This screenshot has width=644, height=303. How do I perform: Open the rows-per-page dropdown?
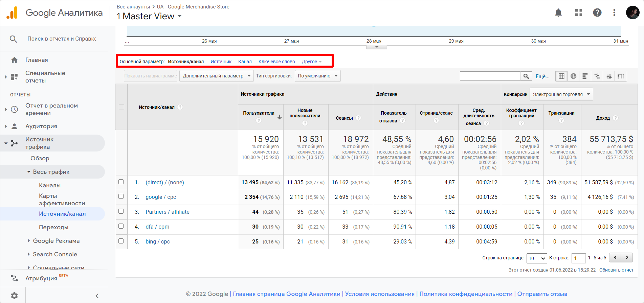tap(537, 258)
